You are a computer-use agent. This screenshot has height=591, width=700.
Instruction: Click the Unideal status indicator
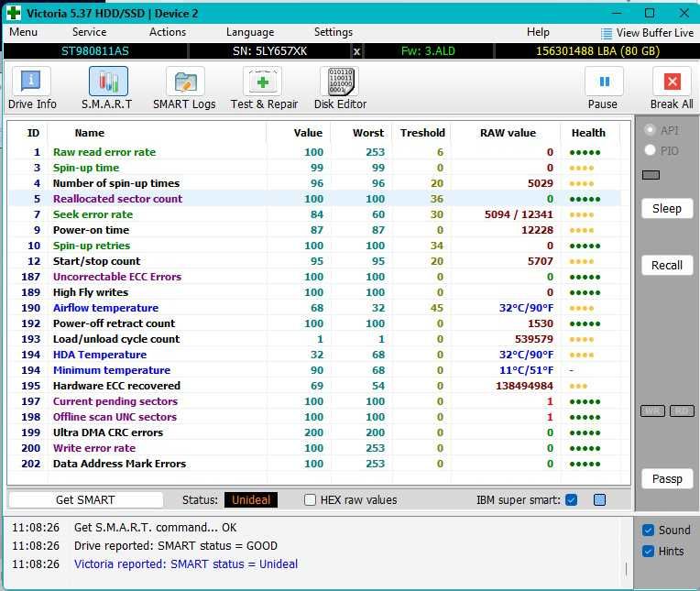[x=251, y=499]
